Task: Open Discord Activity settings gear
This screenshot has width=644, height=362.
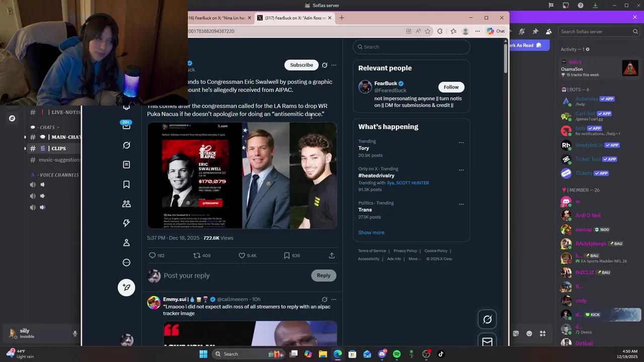Action: pyautogui.click(x=587, y=49)
